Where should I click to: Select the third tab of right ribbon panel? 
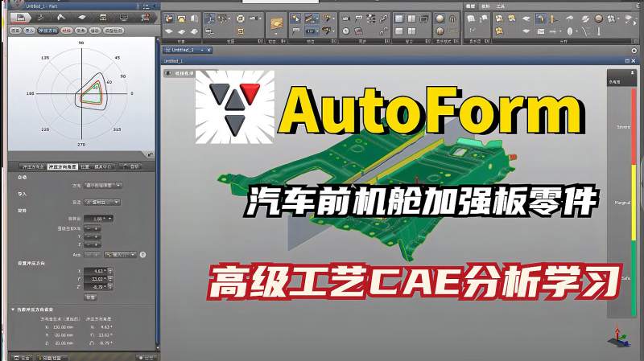(500, 6)
